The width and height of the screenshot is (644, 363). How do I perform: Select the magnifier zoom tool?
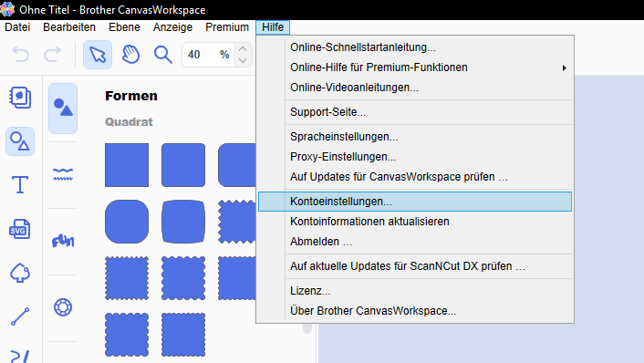[x=163, y=55]
